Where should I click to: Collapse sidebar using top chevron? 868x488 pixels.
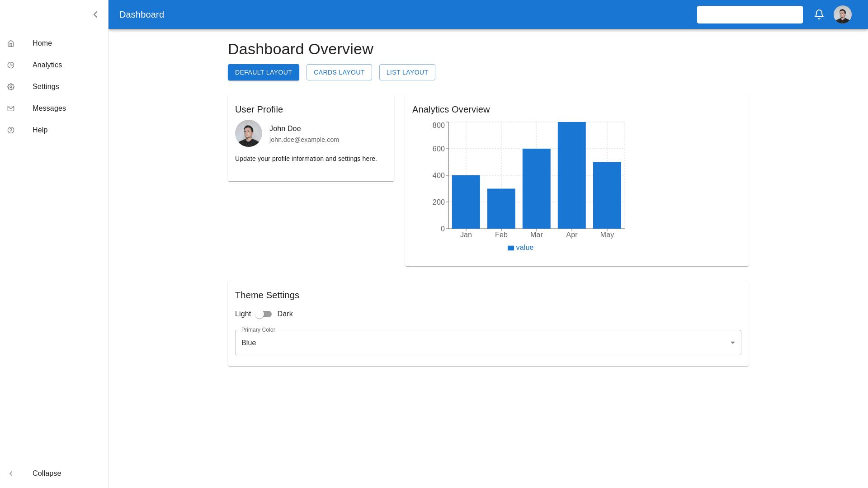95,14
